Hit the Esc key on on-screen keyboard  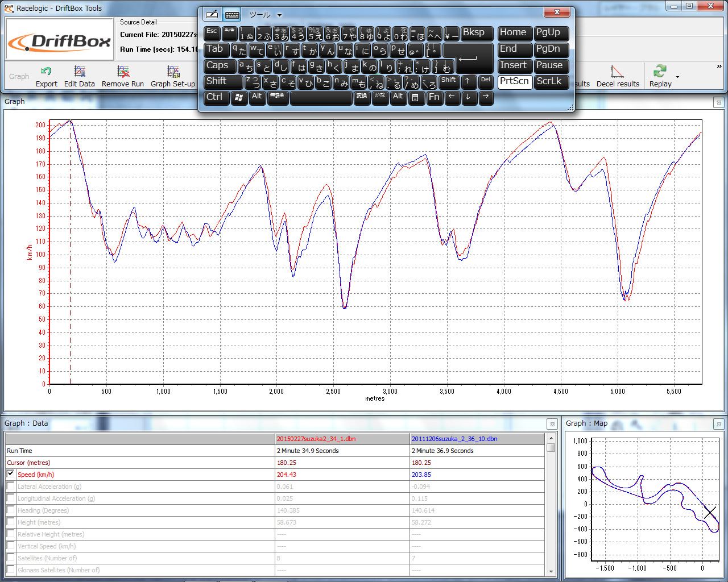tap(212, 33)
